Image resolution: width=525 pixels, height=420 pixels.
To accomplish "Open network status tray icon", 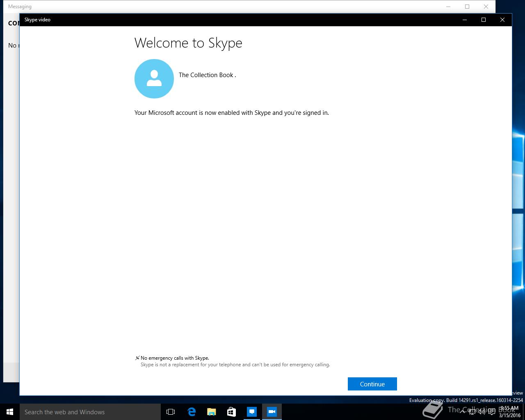I will point(472,412).
